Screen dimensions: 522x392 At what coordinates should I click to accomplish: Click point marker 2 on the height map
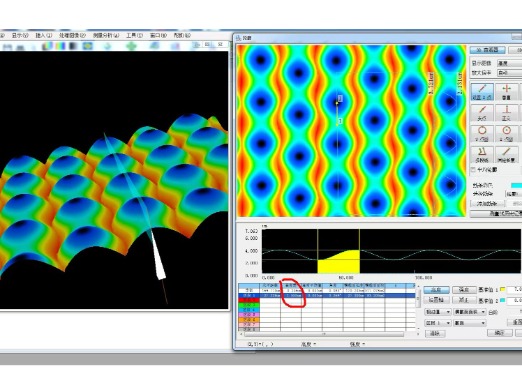[x=340, y=98]
